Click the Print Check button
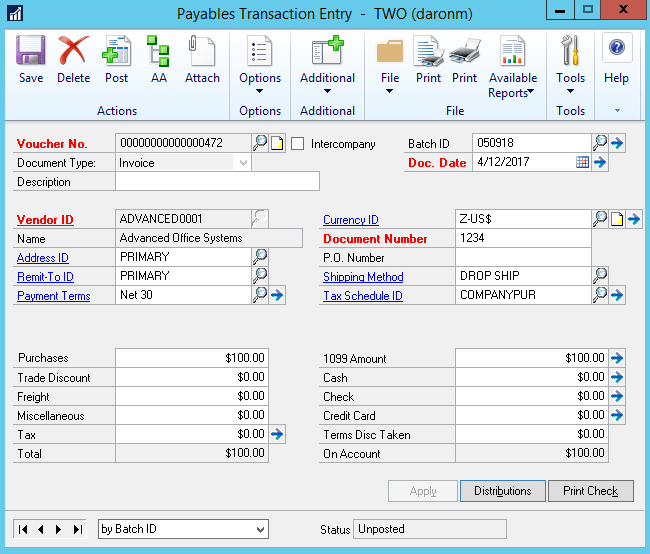 [591, 491]
